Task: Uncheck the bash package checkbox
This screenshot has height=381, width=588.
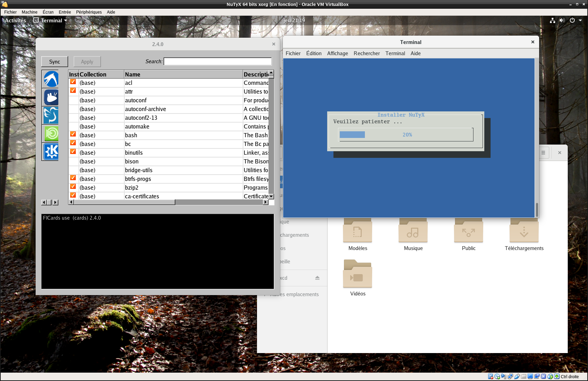Action: point(73,134)
